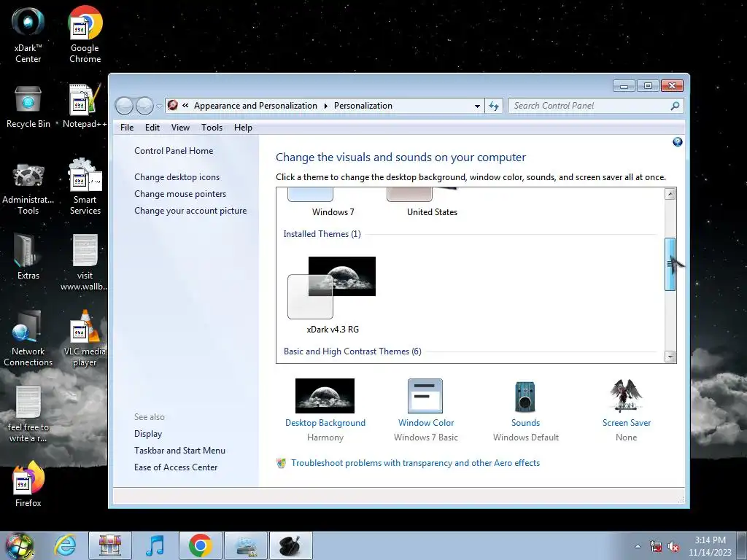The height and width of the screenshot is (560, 747).
Task: Open Taskbar and Start Menu link
Action: (x=179, y=451)
